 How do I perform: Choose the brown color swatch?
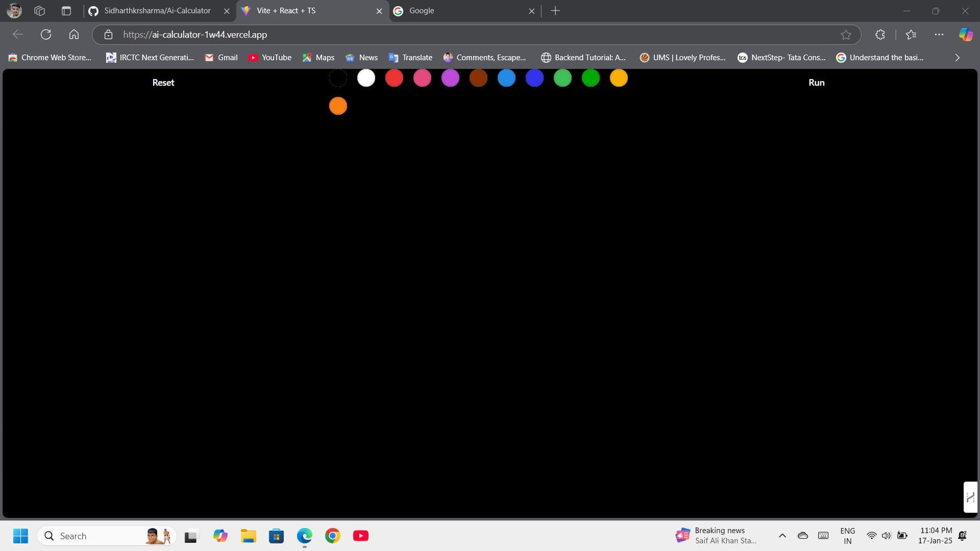(x=478, y=78)
